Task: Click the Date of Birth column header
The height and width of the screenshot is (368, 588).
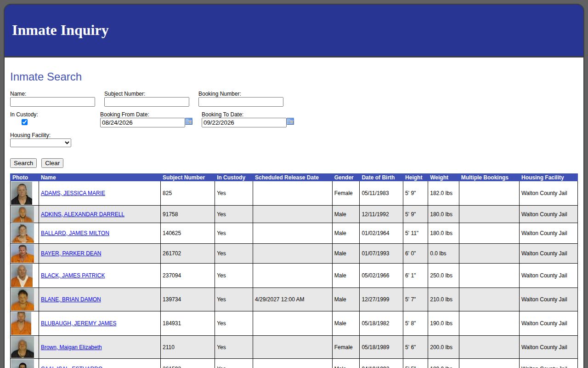Action: (378, 178)
